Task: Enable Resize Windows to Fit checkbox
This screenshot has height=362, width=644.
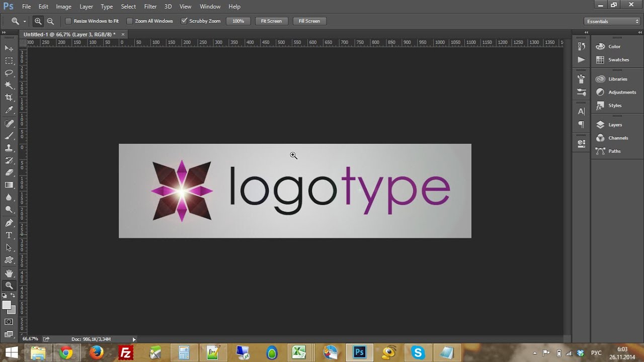Action: (68, 21)
